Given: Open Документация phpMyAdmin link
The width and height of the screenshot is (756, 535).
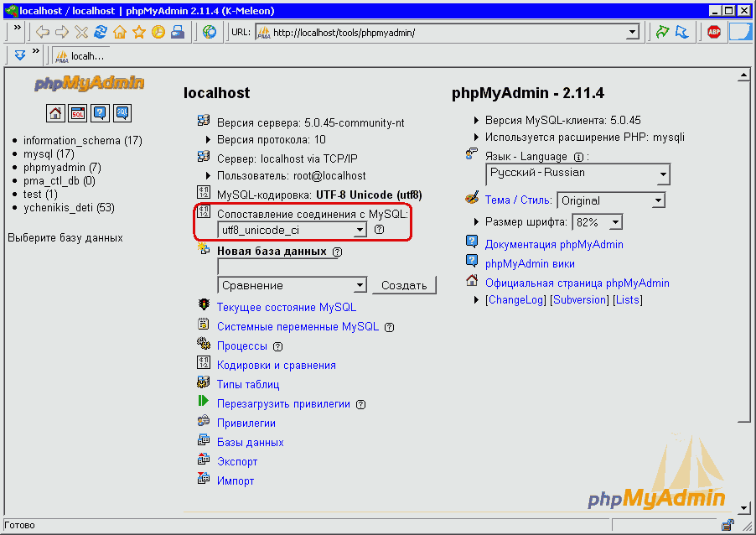Looking at the screenshot, I should pos(554,245).
